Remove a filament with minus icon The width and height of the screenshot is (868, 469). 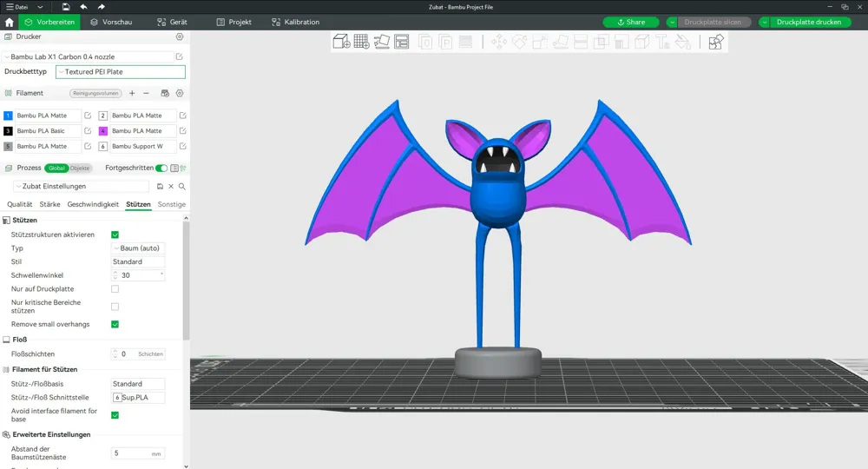[x=146, y=93]
